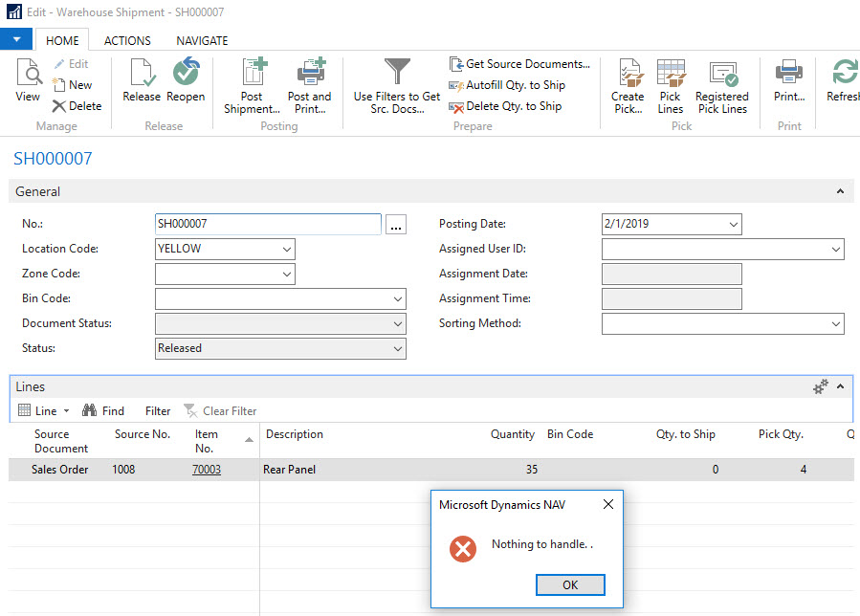Viewport: 860px width, 616px height.
Task: Click the SH000007 page title
Action: tap(53, 159)
